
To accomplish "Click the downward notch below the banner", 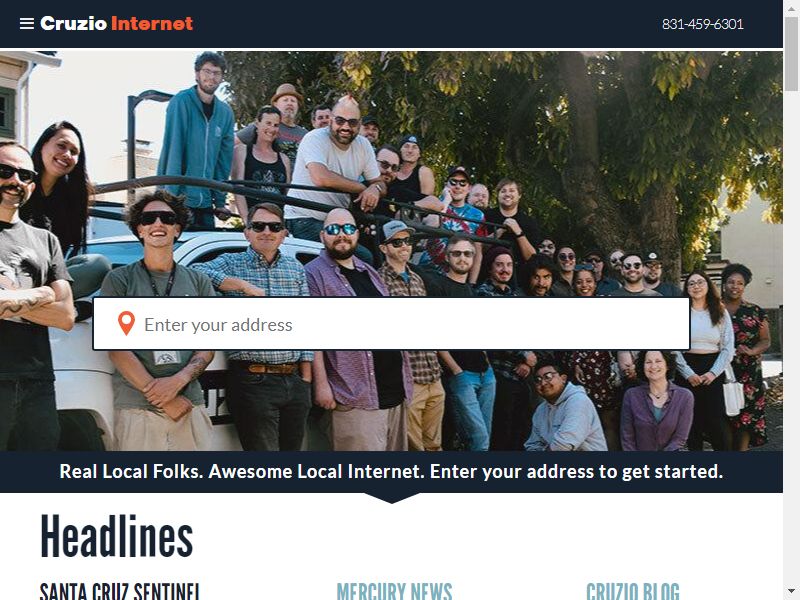I will 392,498.
